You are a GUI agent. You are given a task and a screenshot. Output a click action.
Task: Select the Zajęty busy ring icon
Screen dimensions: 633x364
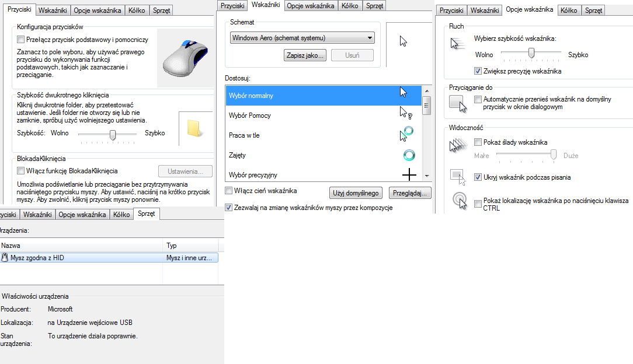click(x=409, y=155)
